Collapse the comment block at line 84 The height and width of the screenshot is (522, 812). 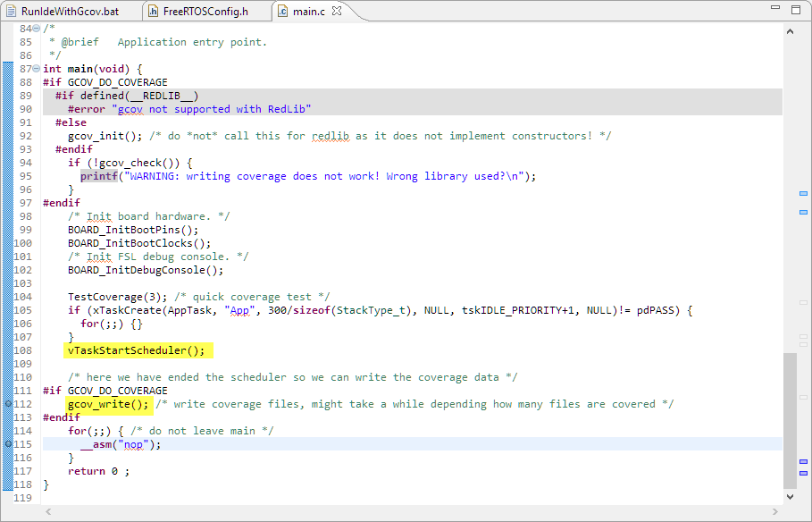point(37,29)
